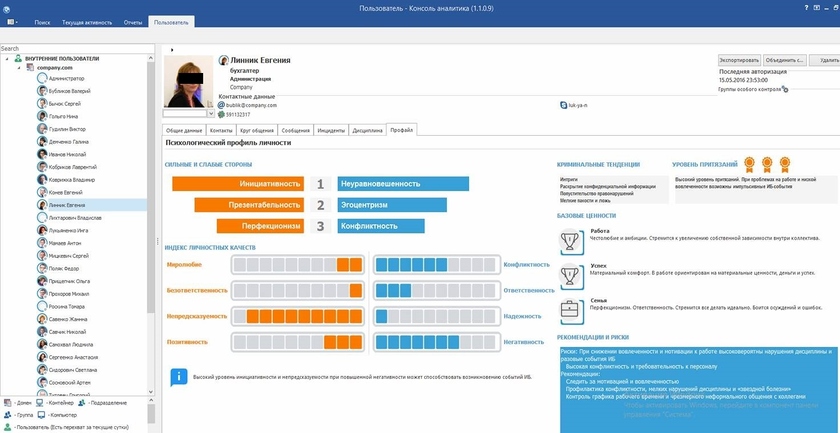Click the email icon next to bublik@company.com
This screenshot has height=433, width=840.
point(221,104)
